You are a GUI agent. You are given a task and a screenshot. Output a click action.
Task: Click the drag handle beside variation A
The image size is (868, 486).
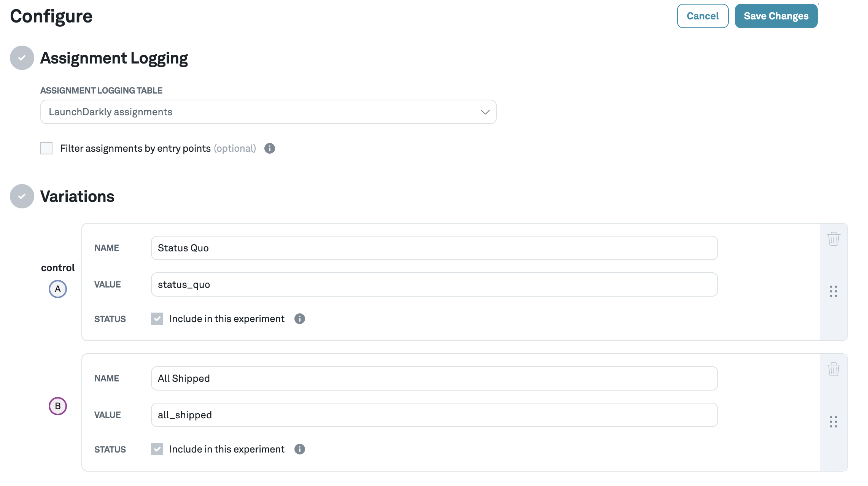(x=834, y=291)
